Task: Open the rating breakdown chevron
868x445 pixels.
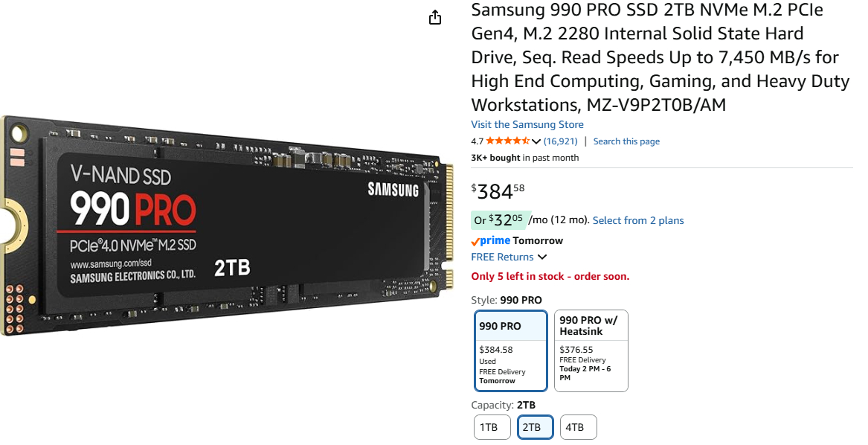Action: tap(536, 141)
